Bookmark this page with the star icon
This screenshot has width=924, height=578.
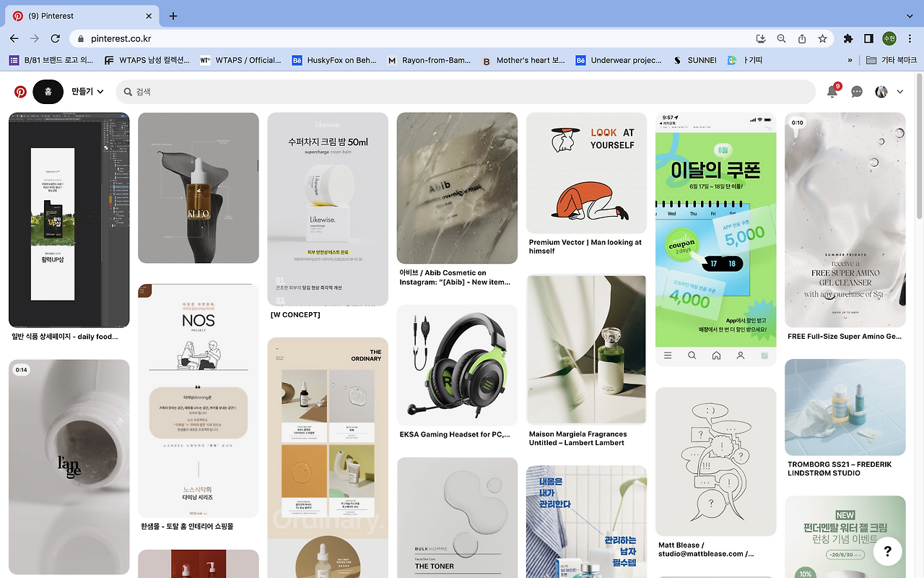822,38
